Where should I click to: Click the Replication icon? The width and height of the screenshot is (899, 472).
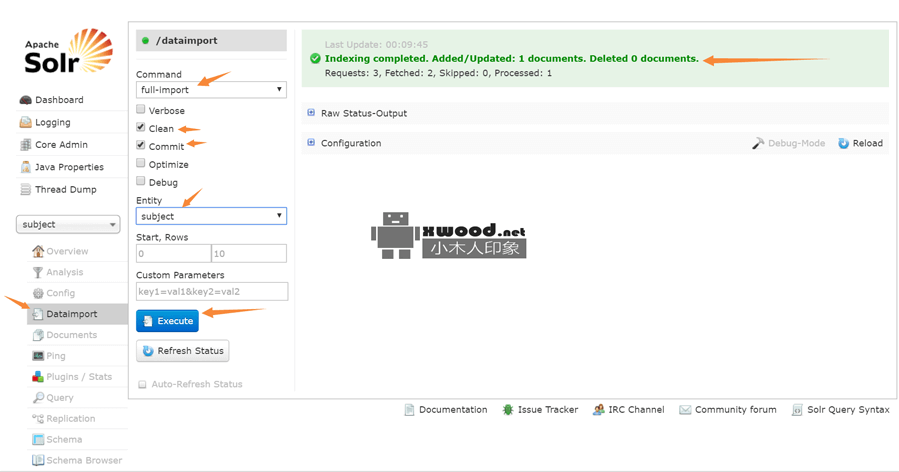(38, 419)
